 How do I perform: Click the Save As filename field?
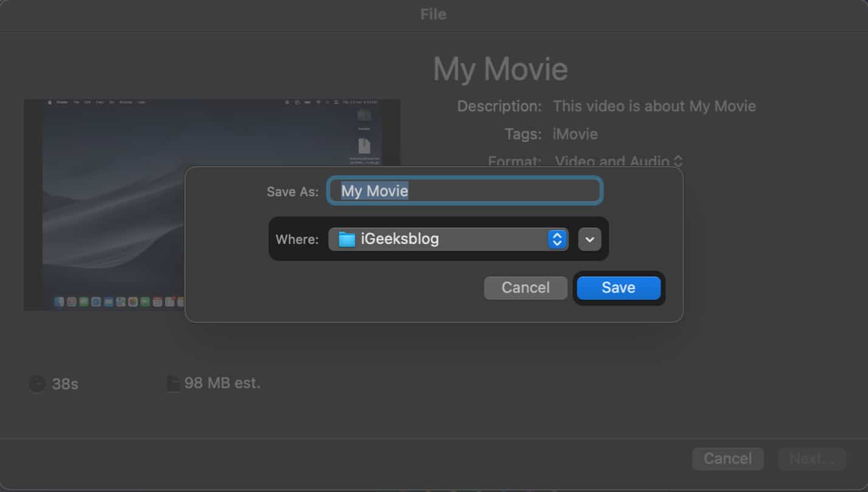[465, 191]
